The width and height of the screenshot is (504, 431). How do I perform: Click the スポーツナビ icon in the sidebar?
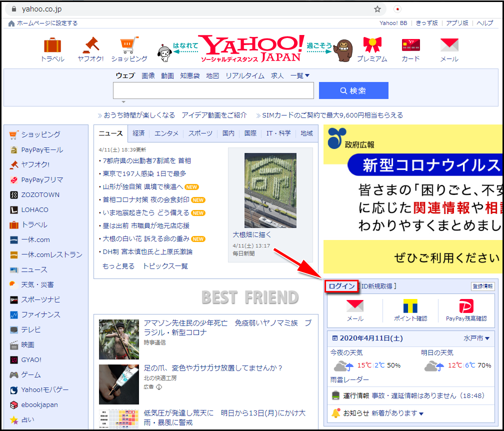(14, 300)
